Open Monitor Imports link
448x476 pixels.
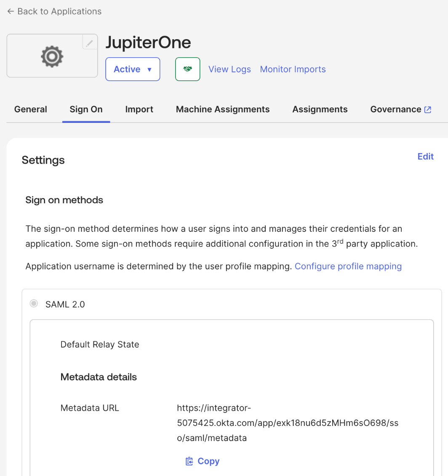click(293, 69)
